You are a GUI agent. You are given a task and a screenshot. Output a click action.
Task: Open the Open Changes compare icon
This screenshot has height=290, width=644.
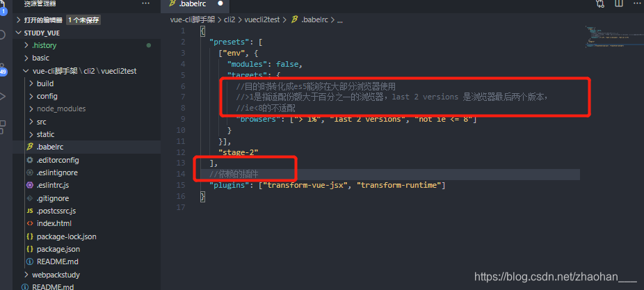(x=600, y=3)
